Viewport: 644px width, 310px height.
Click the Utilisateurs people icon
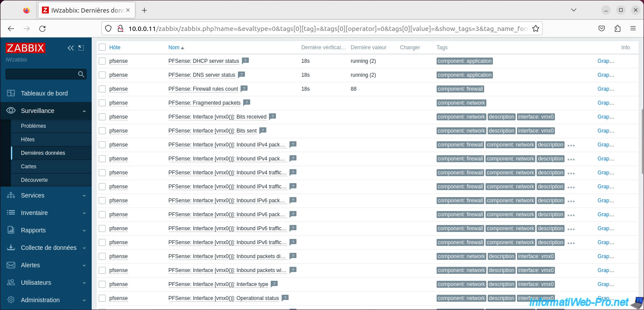point(11,283)
